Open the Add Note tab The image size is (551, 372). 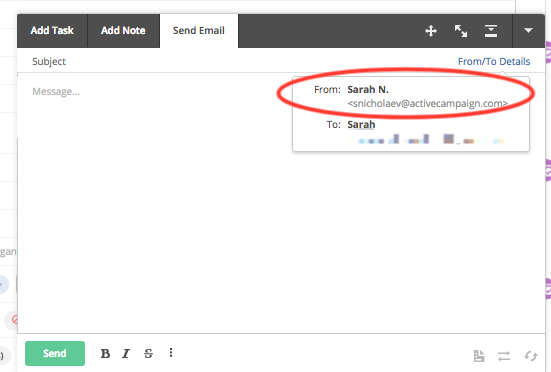[x=123, y=31]
